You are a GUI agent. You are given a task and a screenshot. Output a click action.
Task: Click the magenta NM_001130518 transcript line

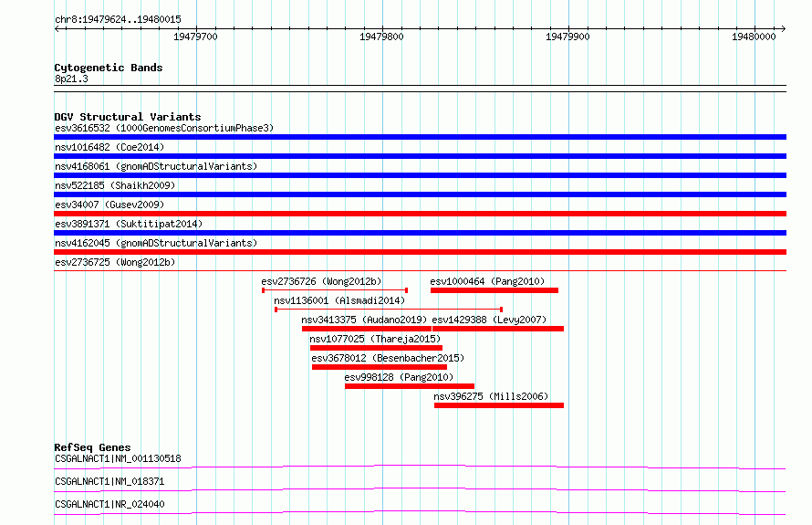pos(420,467)
